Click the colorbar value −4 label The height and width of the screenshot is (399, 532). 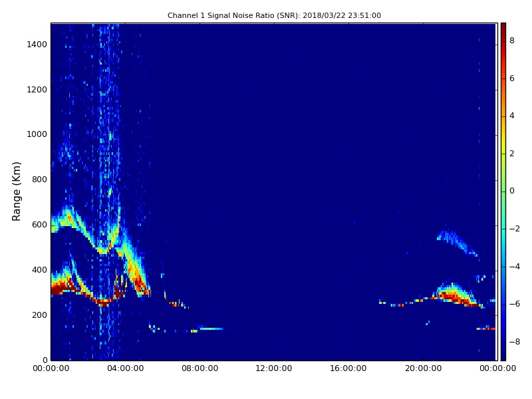tap(515, 267)
